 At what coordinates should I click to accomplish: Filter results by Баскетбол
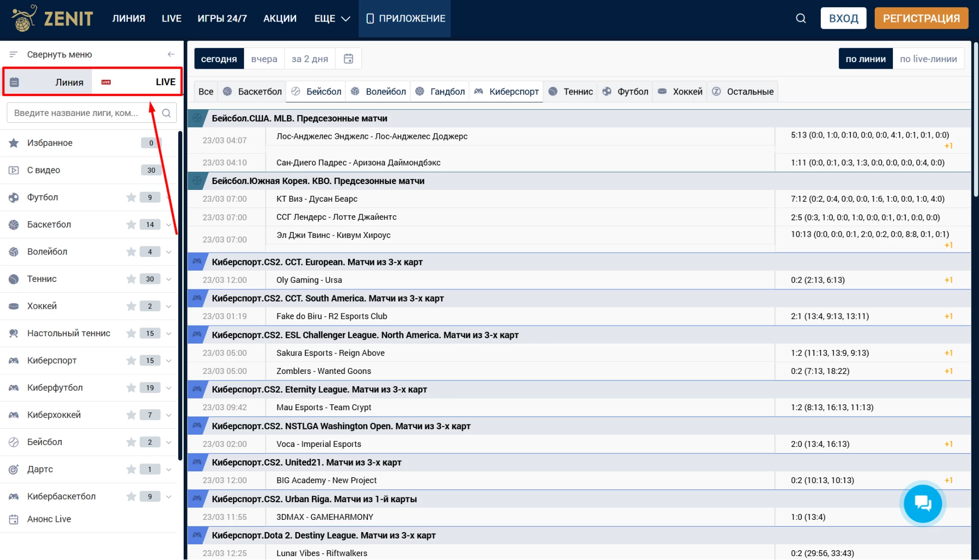(252, 92)
